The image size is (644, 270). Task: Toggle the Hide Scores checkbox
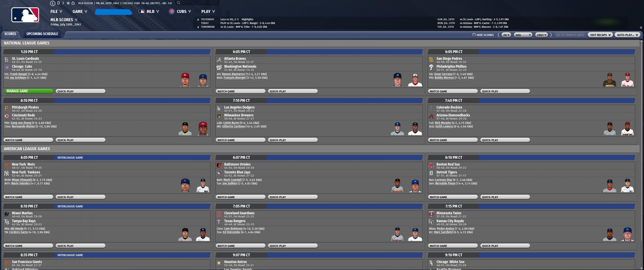pos(474,35)
